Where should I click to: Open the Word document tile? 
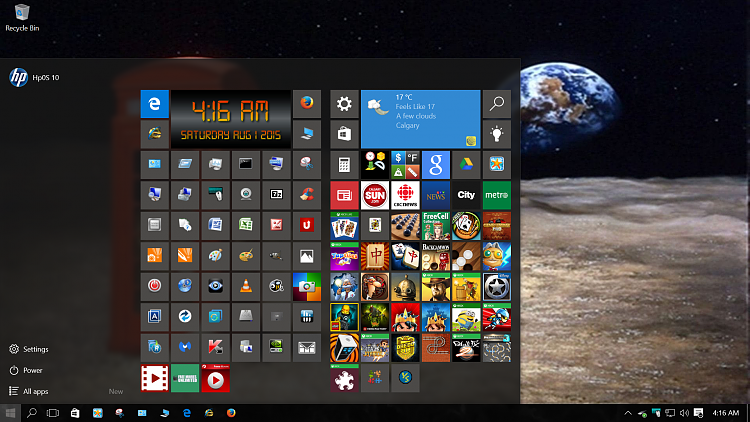[x=215, y=225]
